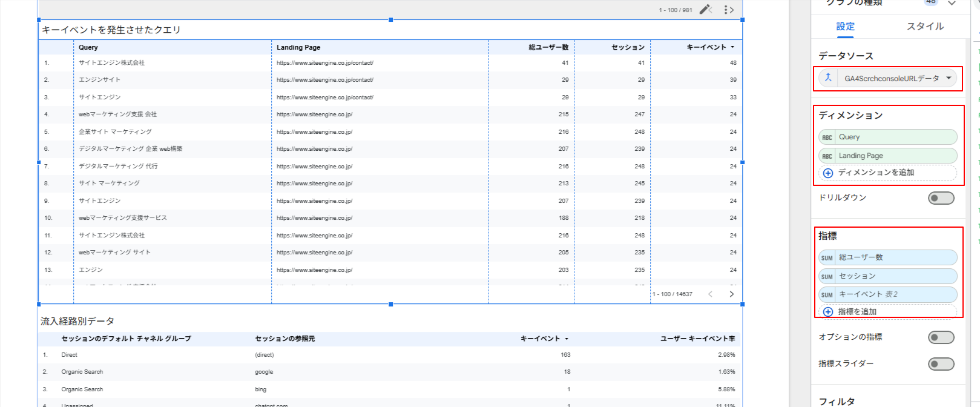Switch to the スタイル tab

click(x=925, y=26)
